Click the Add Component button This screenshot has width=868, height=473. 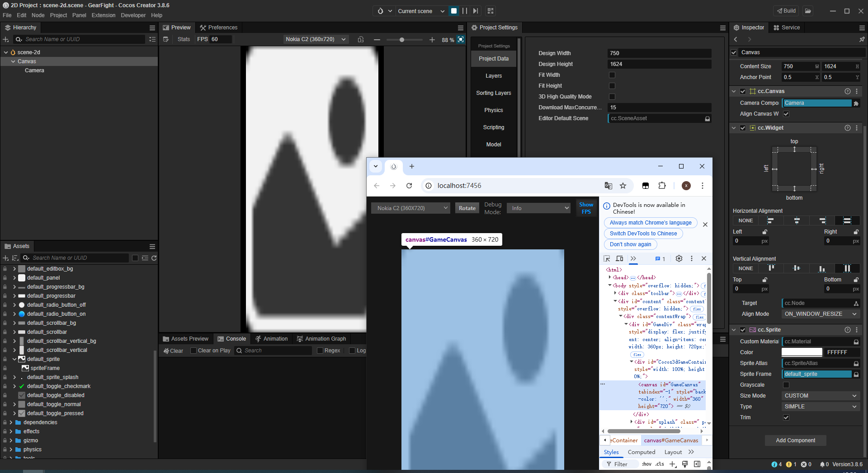click(x=795, y=440)
